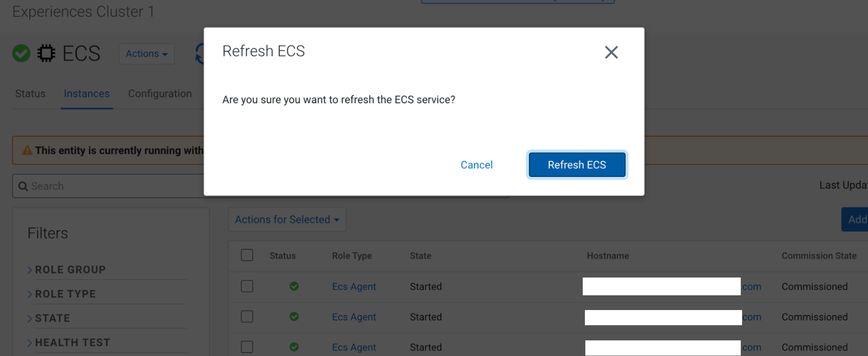Expand the ROLE GROUP filter
Image resolution: width=868 pixels, height=356 pixels.
pos(69,270)
